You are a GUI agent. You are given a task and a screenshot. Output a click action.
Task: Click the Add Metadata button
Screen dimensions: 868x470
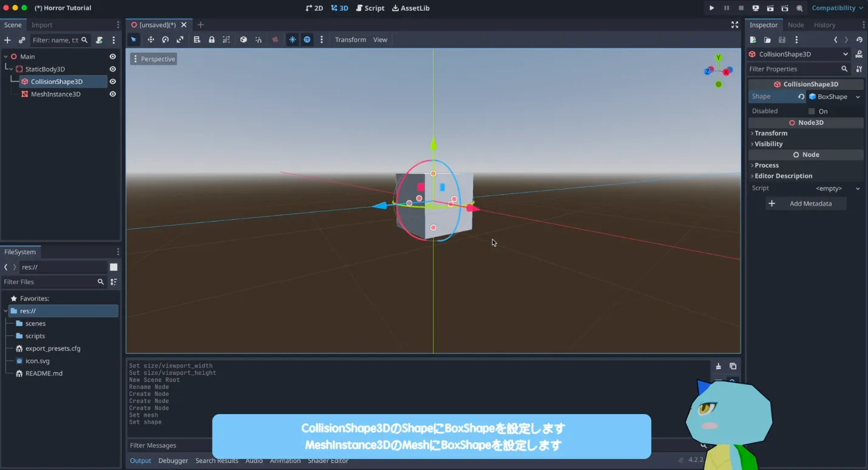[x=805, y=203]
